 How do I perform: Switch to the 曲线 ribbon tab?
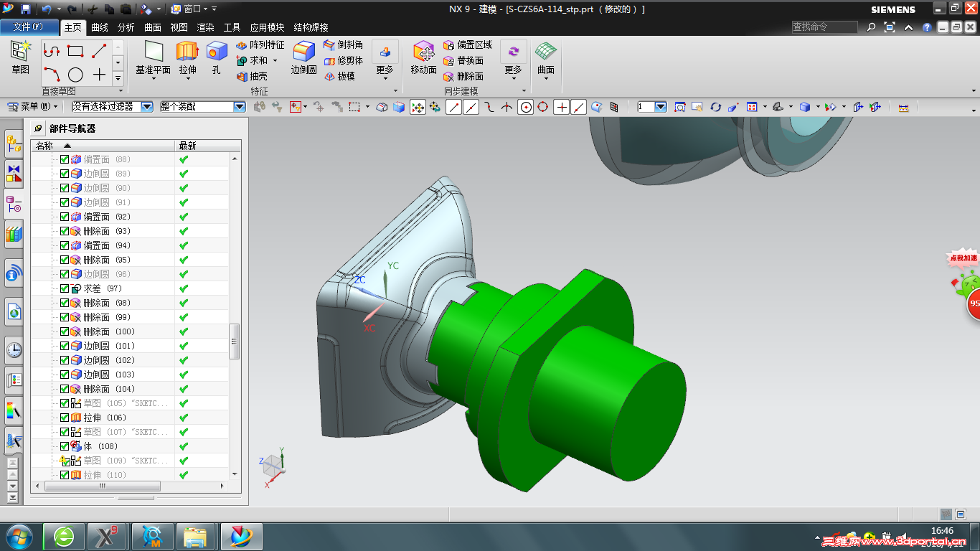pyautogui.click(x=100, y=27)
